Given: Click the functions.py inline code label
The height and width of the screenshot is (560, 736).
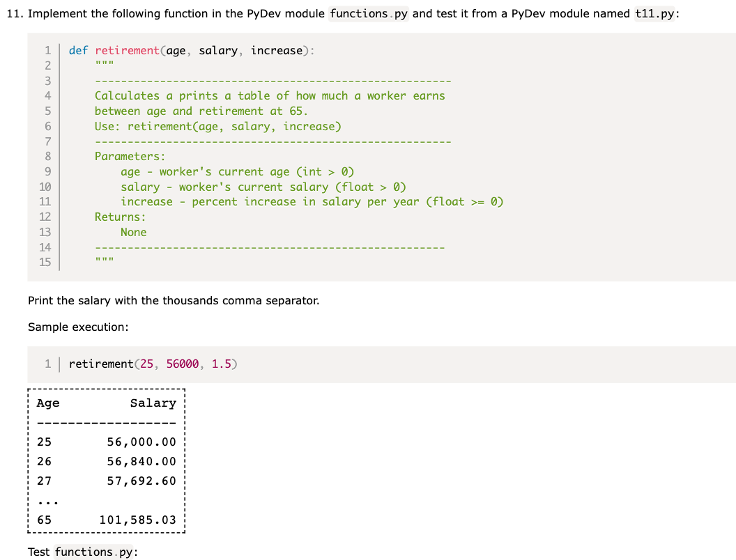Looking at the screenshot, I should (x=368, y=13).
